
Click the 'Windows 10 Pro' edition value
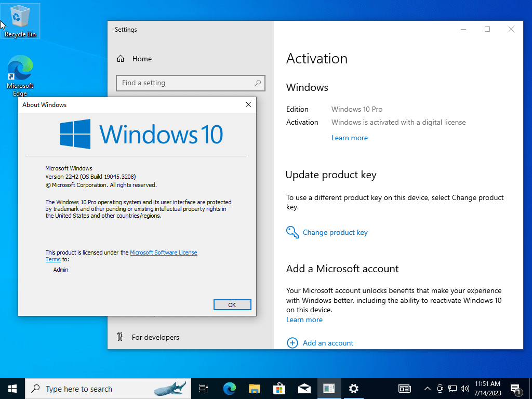(x=357, y=109)
